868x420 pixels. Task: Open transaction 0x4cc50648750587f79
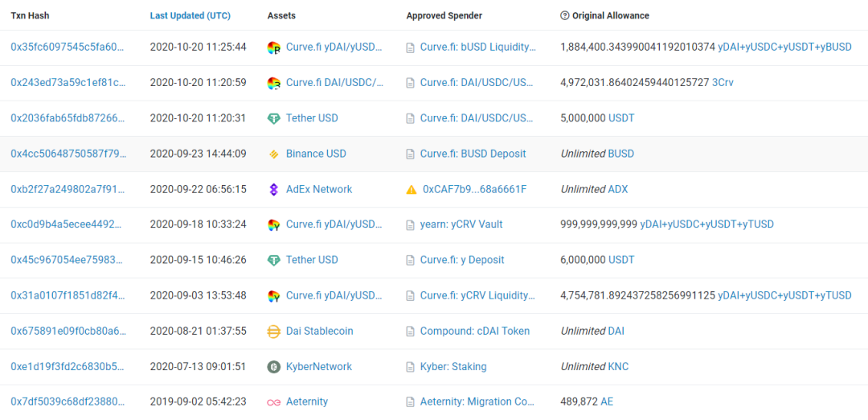coord(68,154)
